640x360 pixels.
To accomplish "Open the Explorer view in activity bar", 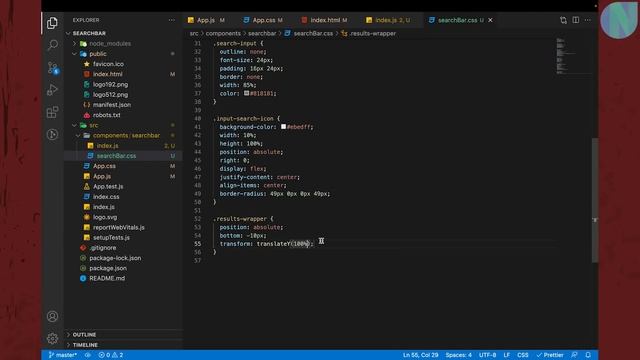I will coord(52,23).
